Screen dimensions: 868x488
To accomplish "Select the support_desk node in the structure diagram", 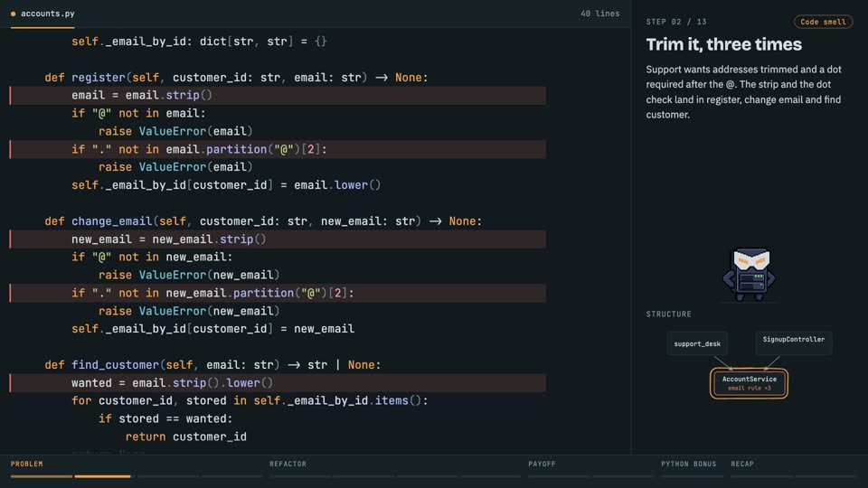I will pyautogui.click(x=697, y=343).
